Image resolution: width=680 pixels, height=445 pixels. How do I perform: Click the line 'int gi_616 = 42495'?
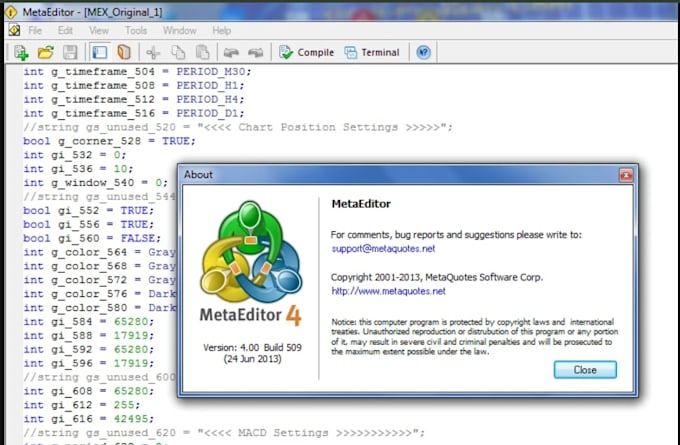coord(88,419)
